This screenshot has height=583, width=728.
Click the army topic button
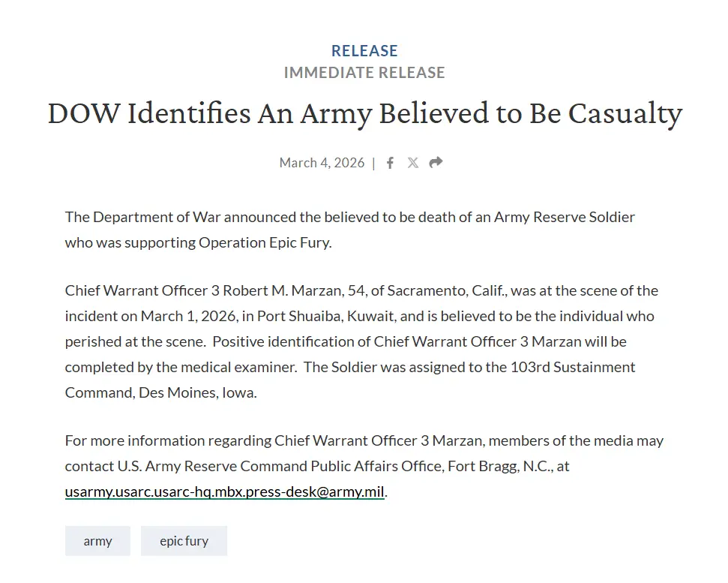(x=97, y=540)
